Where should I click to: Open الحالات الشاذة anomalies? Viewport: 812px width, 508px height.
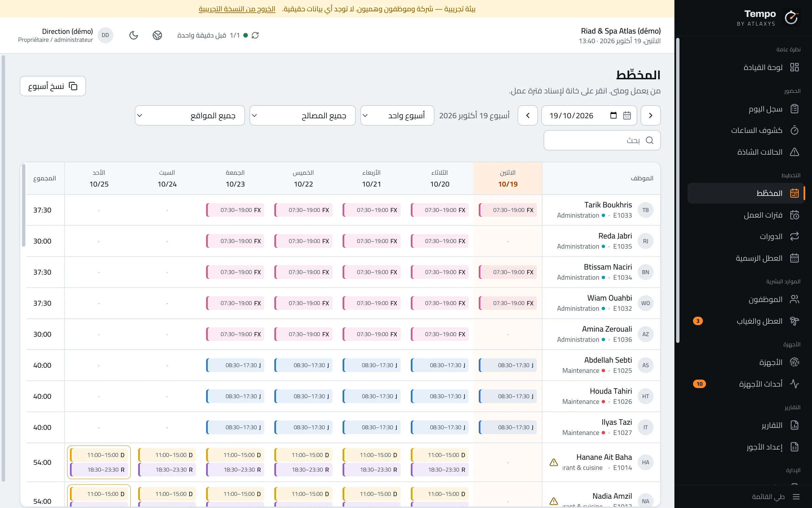click(746, 152)
